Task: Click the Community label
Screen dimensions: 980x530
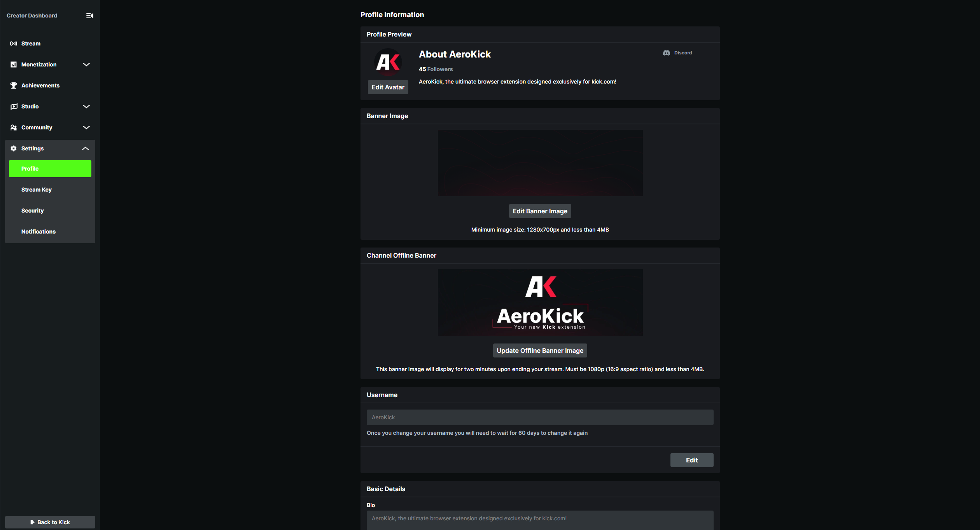Action: [37, 127]
